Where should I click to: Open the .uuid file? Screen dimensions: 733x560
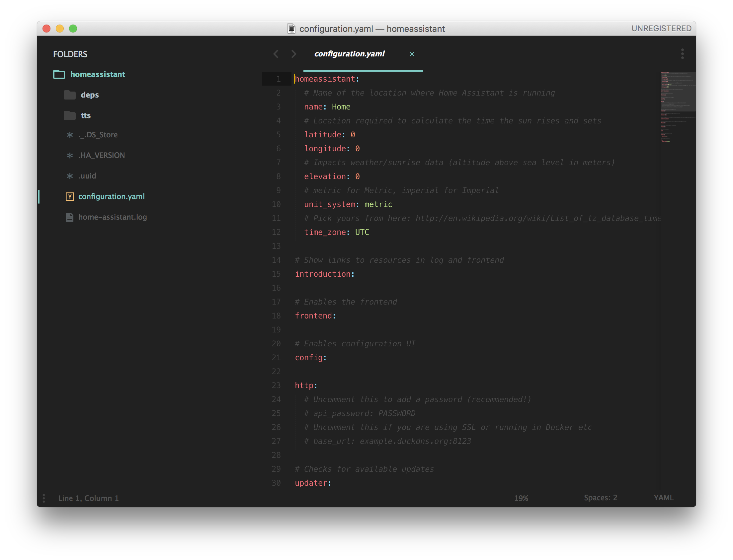point(87,176)
